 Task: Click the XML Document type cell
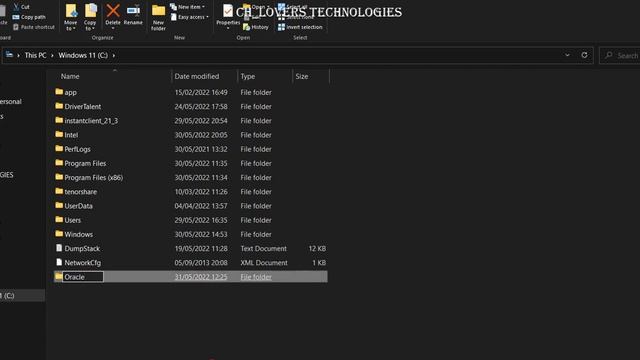(264, 262)
